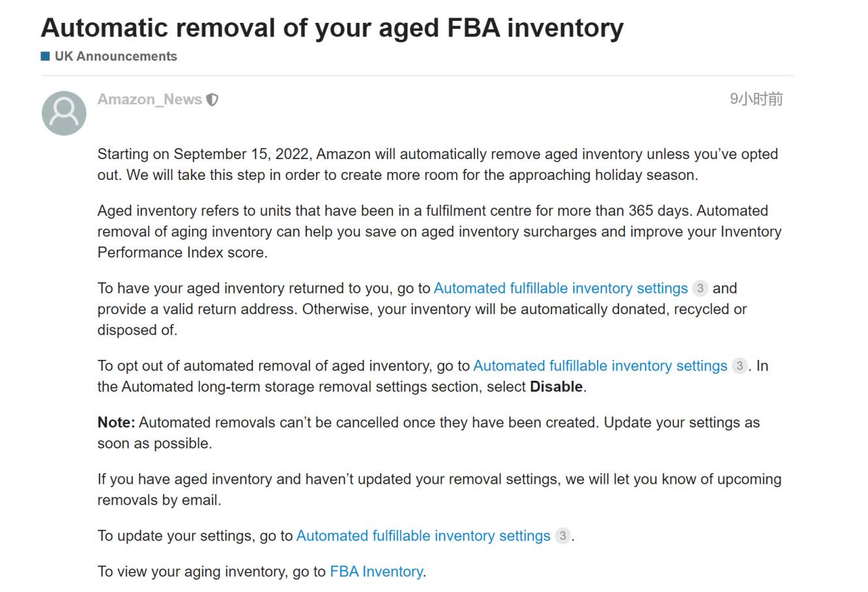Screen dimensions: 868x592
Task: Click count badge after the opt-out paragraph link
Action: [739, 366]
